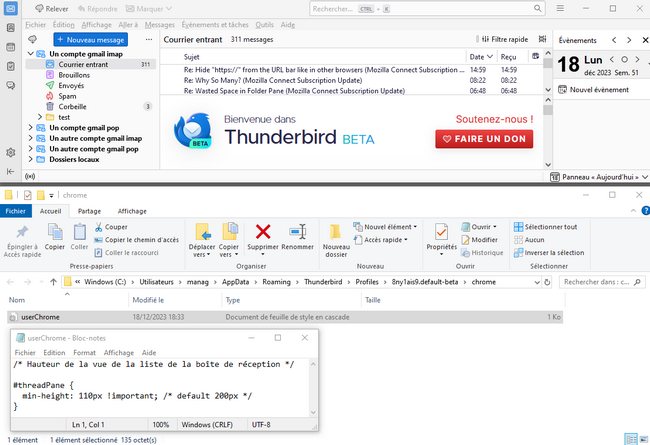Screen dimensions: 650x445
Task: Click the offline status icon in Thunderbird status bar
Action: pos(30,176)
